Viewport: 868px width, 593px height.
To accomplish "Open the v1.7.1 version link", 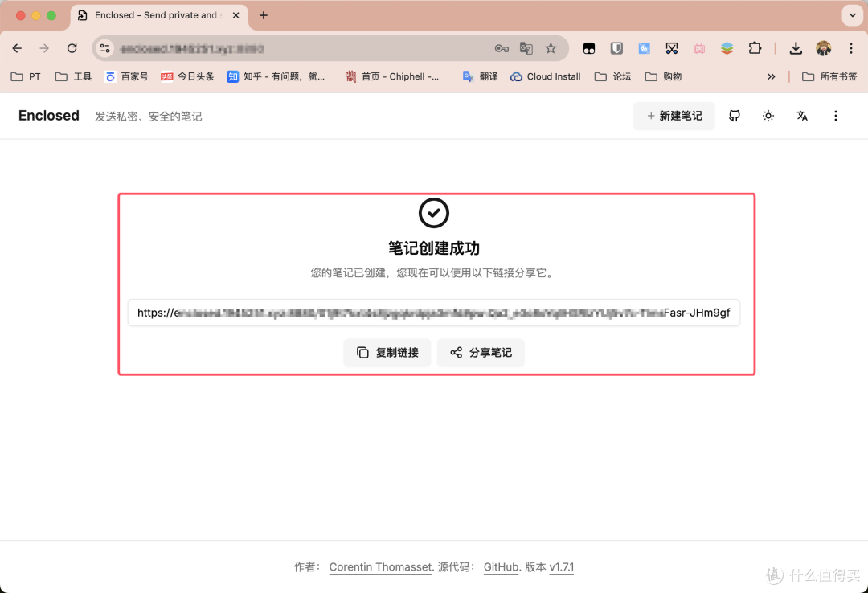I will tap(561, 567).
